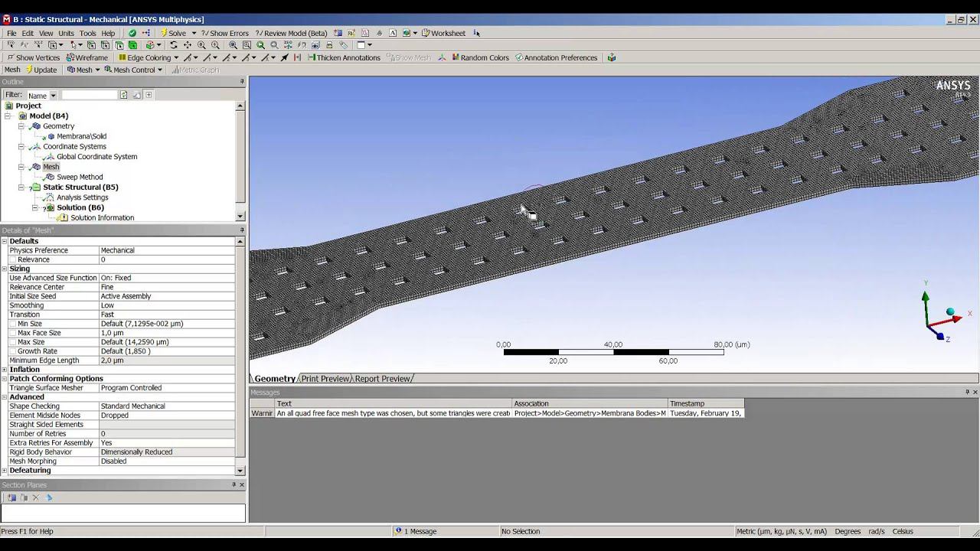Click the Show Errors icon

pyautogui.click(x=204, y=33)
